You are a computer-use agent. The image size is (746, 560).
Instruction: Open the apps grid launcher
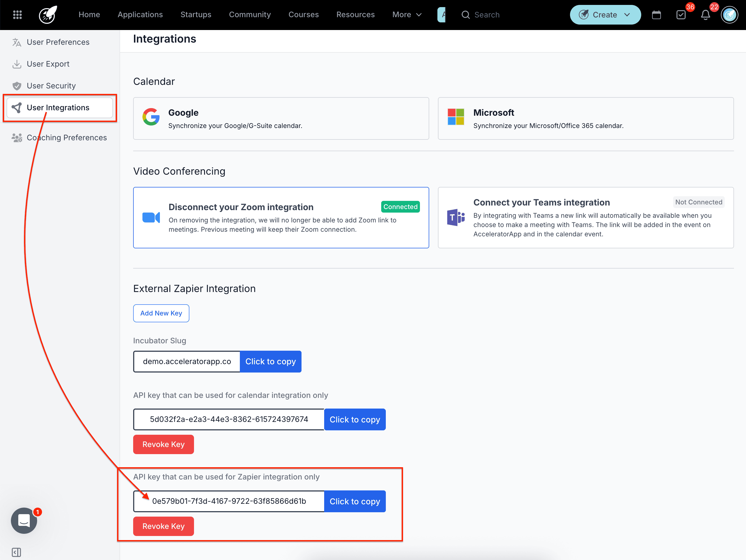[x=17, y=14]
